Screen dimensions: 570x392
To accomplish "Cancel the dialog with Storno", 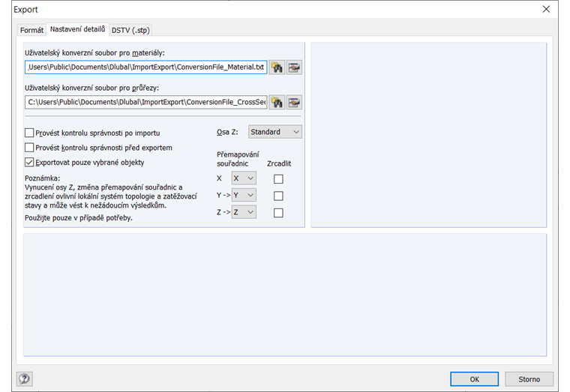I will point(529,379).
